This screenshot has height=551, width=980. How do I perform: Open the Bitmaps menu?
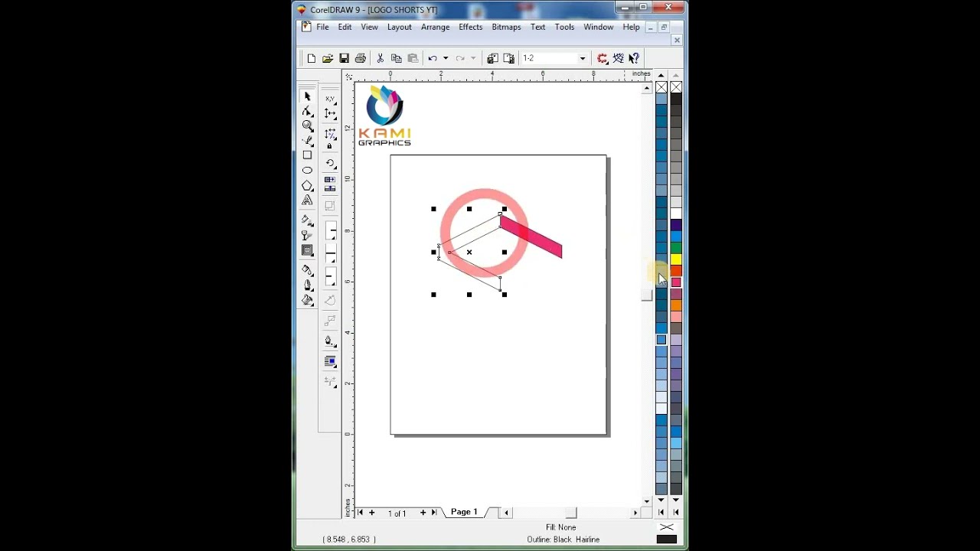coord(506,27)
